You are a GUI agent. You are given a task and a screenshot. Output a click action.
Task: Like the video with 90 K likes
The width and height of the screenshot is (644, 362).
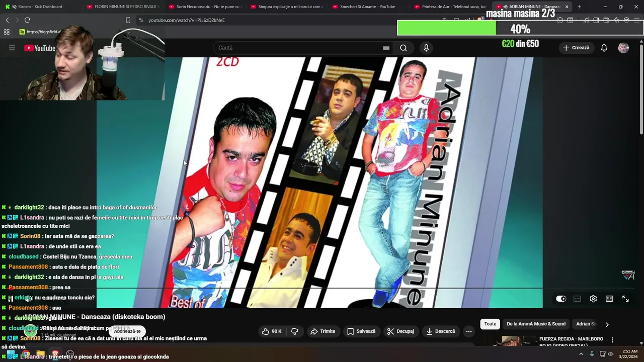click(x=272, y=331)
